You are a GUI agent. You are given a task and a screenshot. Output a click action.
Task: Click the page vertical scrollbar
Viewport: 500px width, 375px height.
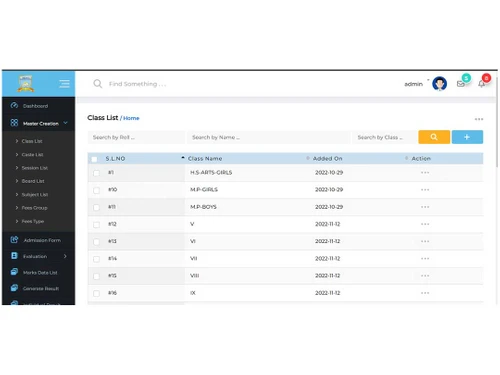tap(497, 122)
